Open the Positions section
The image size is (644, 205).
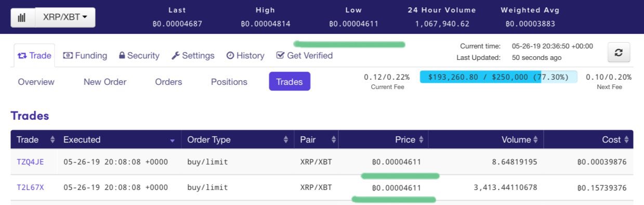tap(229, 82)
